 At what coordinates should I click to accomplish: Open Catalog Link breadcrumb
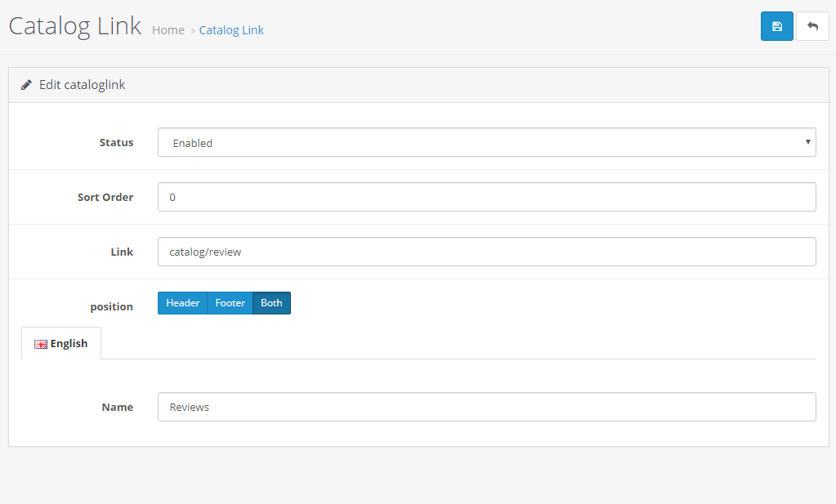[x=231, y=30]
